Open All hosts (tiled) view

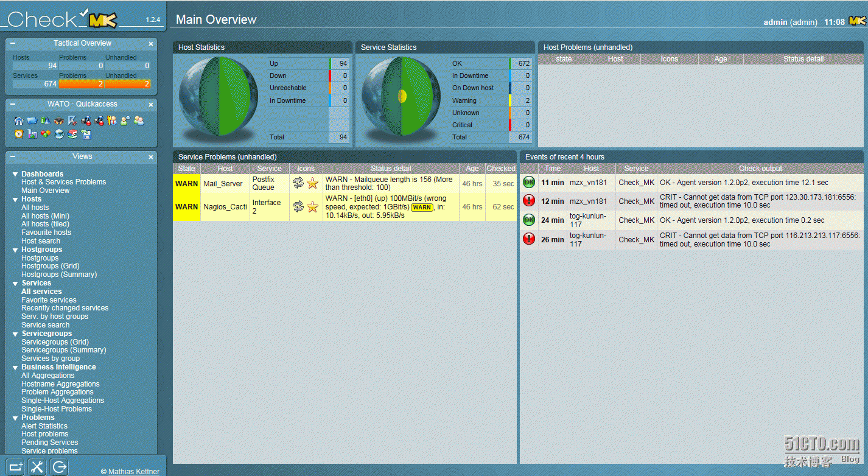[x=45, y=224]
